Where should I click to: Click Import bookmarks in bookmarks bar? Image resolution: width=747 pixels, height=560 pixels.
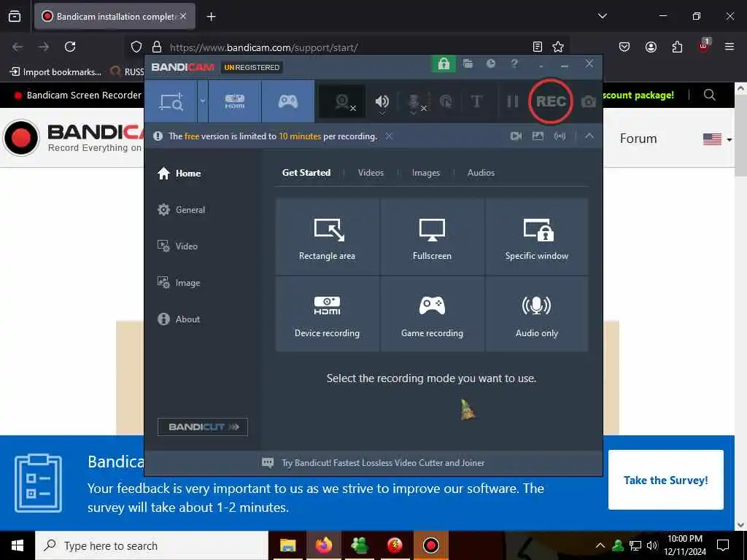55,72
